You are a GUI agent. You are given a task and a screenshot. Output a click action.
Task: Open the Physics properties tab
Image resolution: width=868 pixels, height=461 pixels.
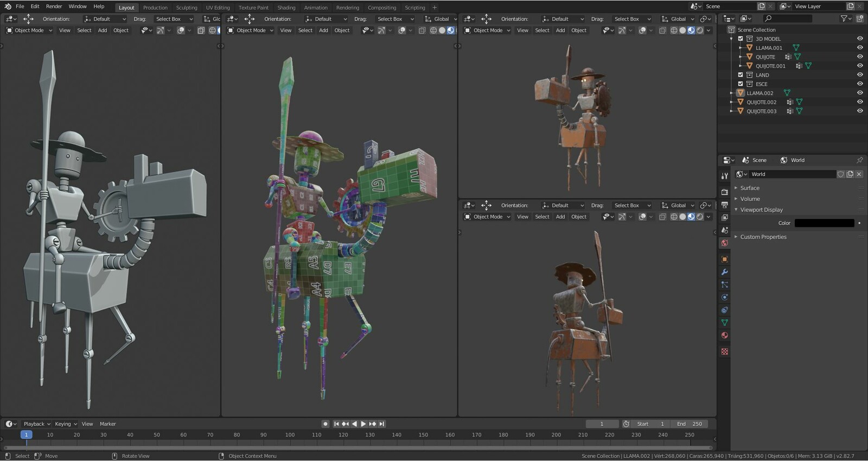coord(724,297)
